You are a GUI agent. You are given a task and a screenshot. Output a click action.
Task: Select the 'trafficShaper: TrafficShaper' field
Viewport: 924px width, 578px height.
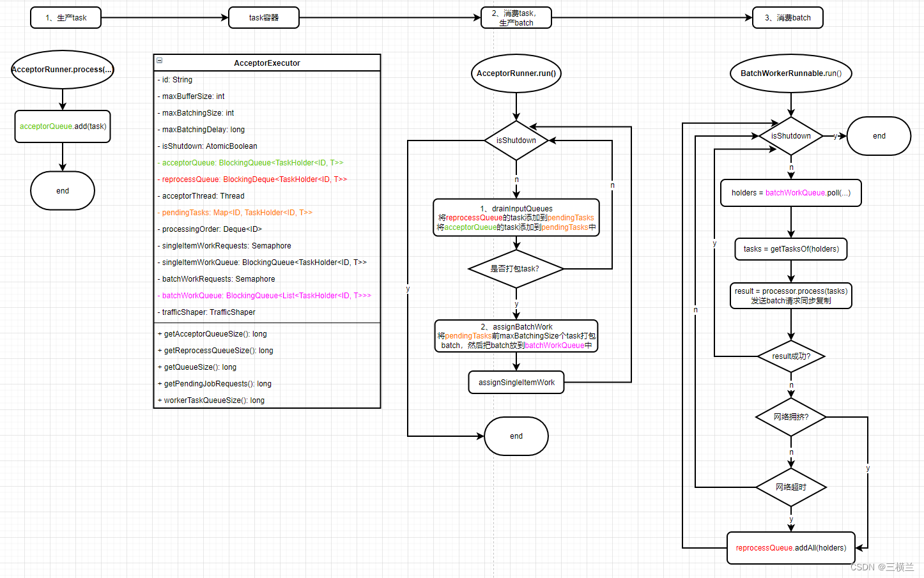267,312
